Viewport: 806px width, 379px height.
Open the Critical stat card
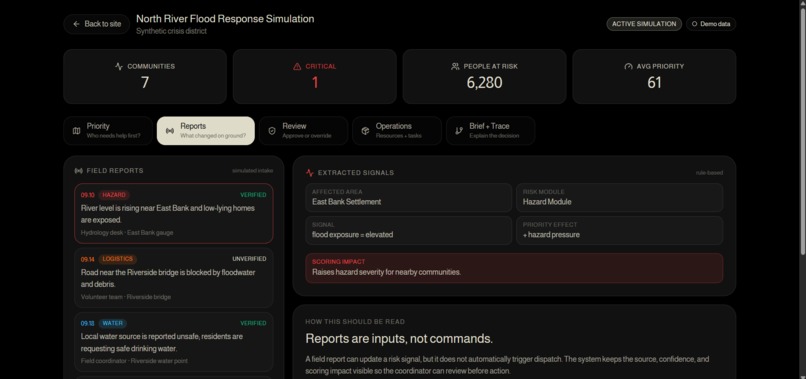click(x=315, y=77)
